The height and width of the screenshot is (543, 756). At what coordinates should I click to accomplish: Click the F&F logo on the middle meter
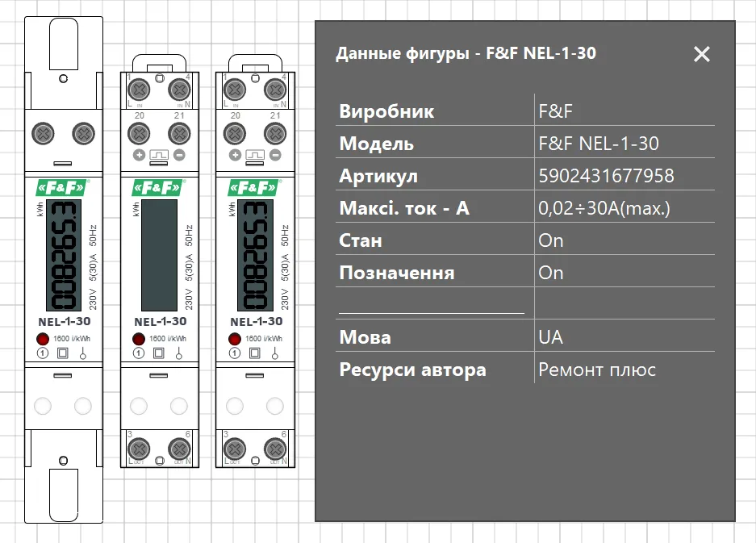[x=158, y=188]
